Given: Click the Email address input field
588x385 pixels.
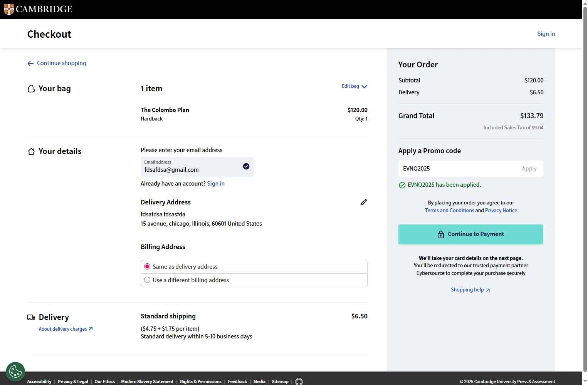Looking at the screenshot, I should pos(197,167).
